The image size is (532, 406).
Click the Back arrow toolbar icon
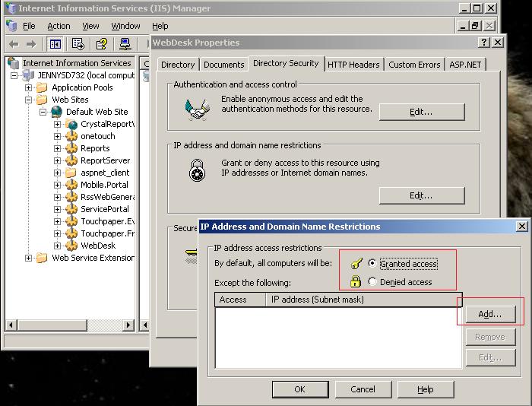(x=14, y=45)
